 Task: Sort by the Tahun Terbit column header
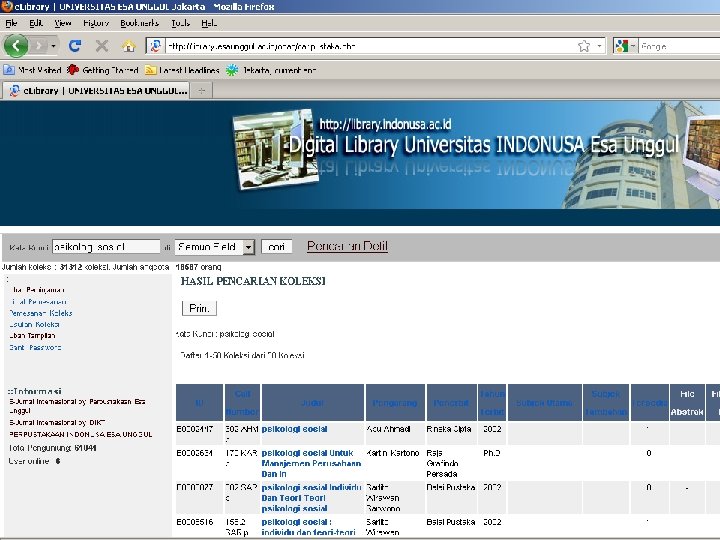[492, 403]
